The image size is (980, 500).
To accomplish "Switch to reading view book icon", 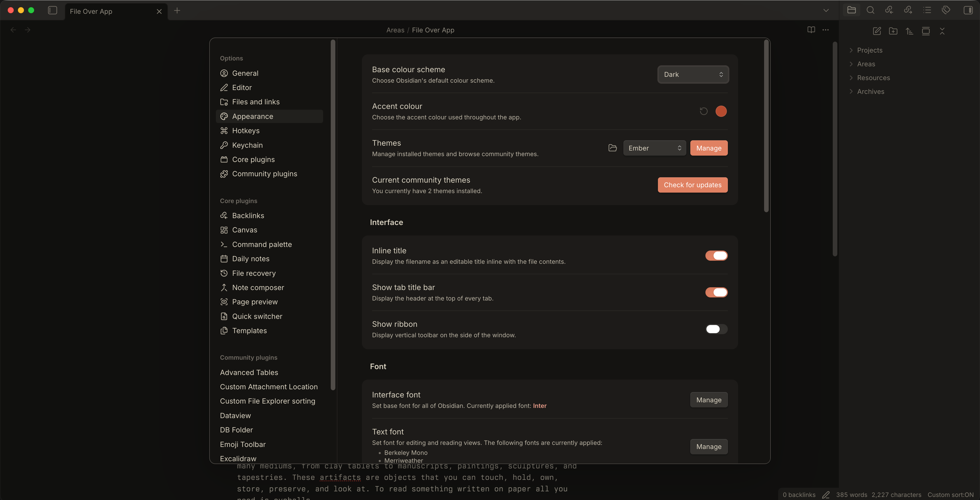I will [x=811, y=30].
